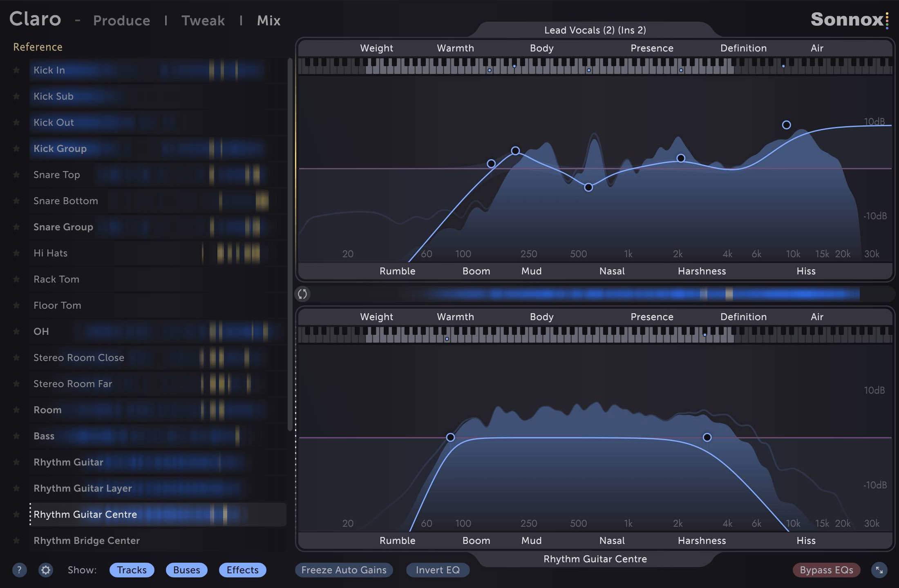Select the high shelf EQ node near 10k
The image size is (899, 588).
pos(786,125)
